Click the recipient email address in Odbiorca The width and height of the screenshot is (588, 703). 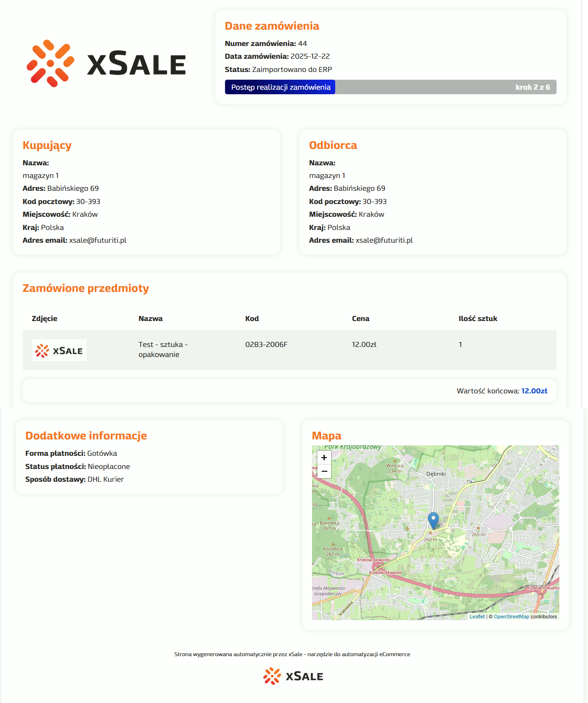384,240
